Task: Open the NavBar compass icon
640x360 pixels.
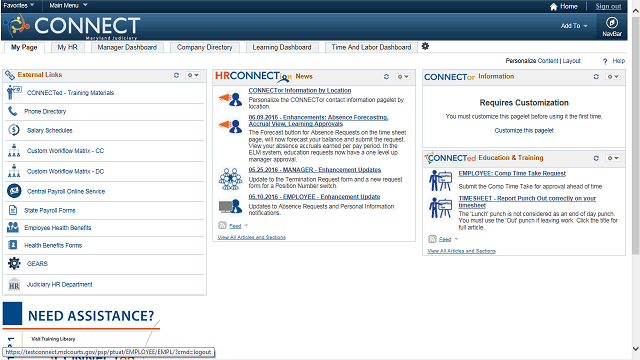Action: (x=611, y=23)
